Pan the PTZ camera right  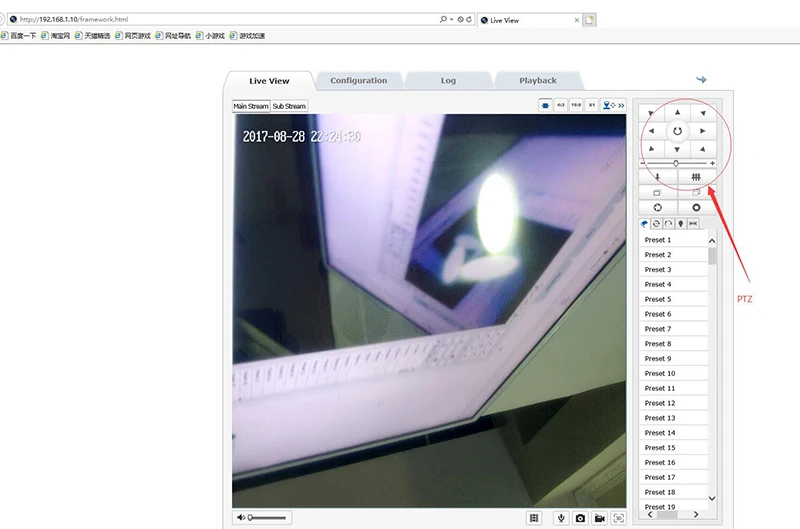pyautogui.click(x=703, y=131)
